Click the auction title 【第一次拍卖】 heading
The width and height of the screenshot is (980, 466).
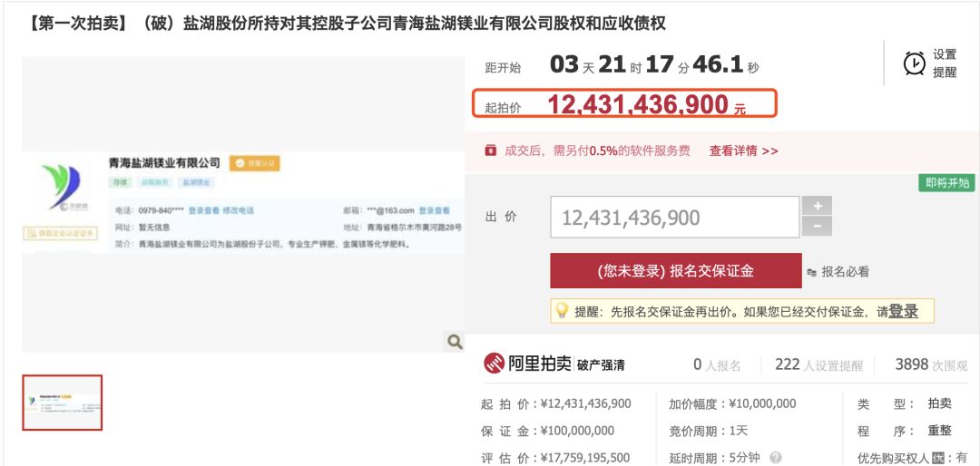(x=346, y=24)
